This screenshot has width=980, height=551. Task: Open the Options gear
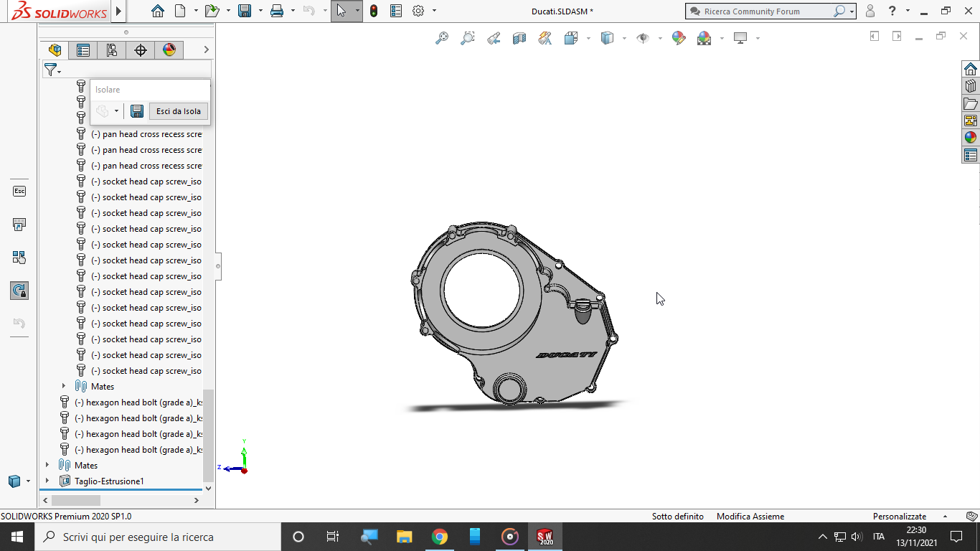pos(419,11)
